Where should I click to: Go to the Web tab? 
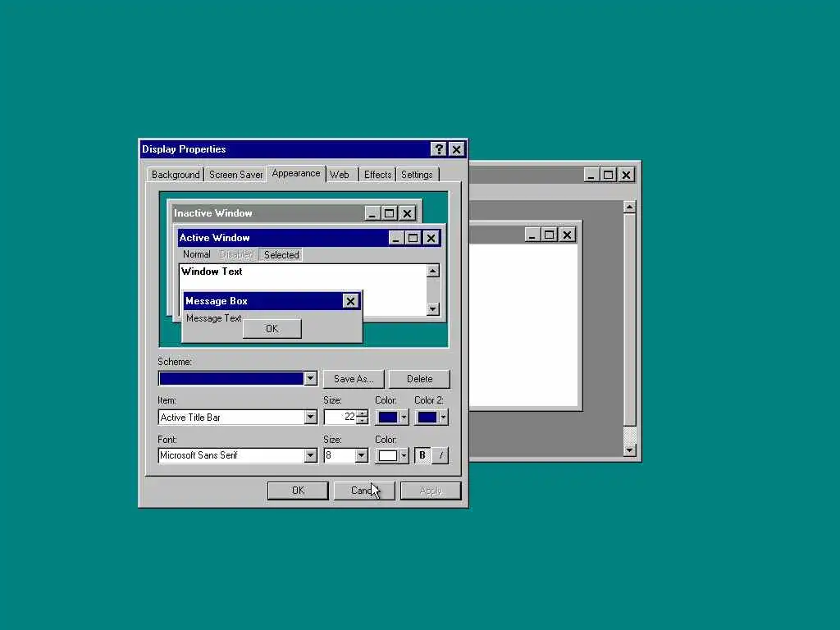pyautogui.click(x=339, y=175)
